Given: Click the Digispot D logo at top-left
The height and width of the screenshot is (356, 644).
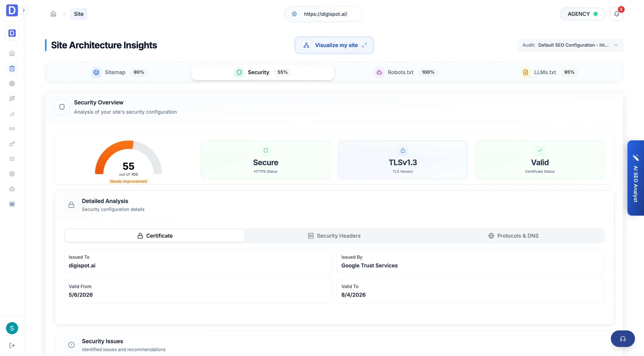Looking at the screenshot, I should [x=12, y=10].
